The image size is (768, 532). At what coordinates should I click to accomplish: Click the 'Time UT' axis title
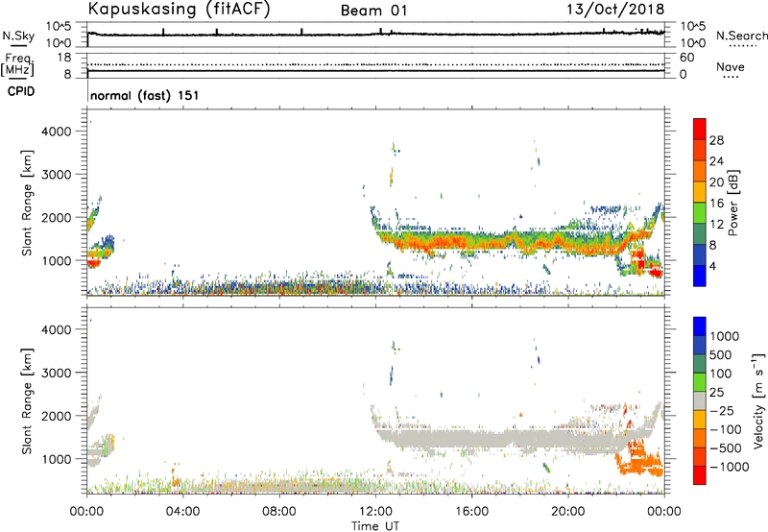click(x=375, y=526)
